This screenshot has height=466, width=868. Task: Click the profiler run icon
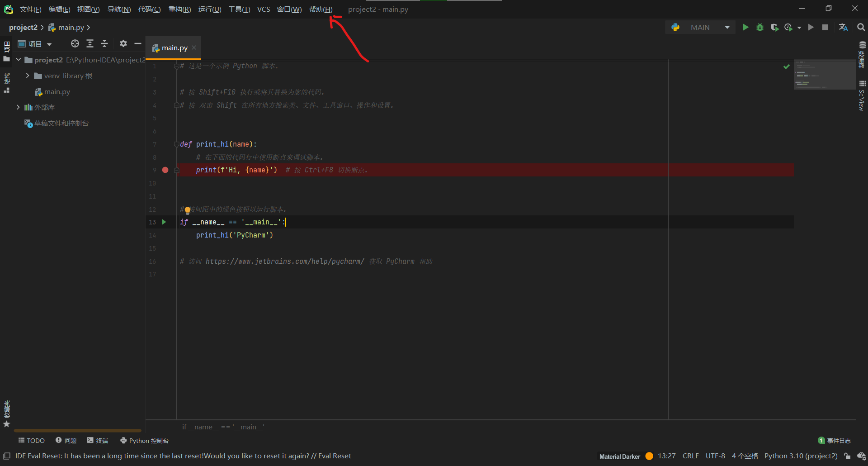788,28
